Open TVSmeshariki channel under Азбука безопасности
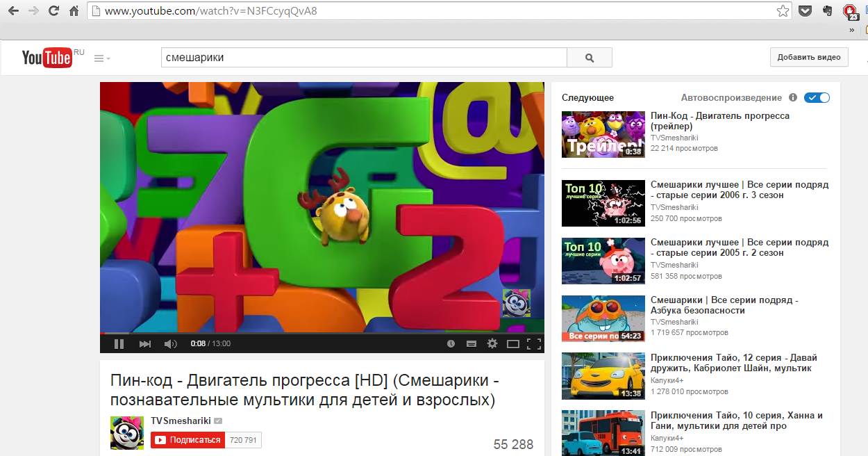 point(674,323)
